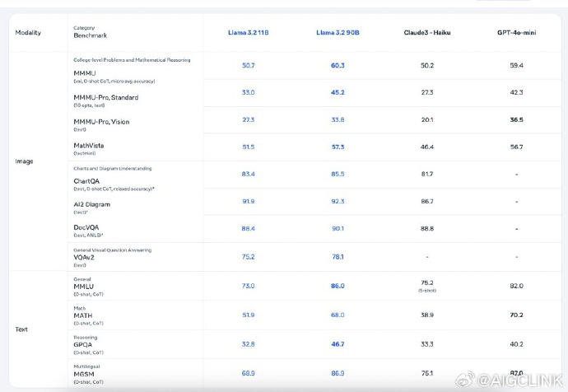The image size is (568, 392).
Task: Select the bold 60.3 MMMU score
Action: coord(338,66)
